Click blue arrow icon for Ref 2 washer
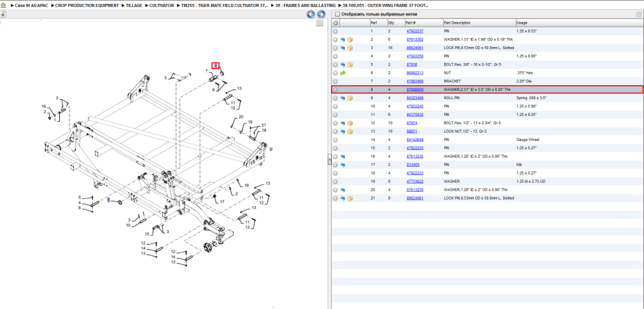This screenshot has height=309, width=644. tap(343, 40)
